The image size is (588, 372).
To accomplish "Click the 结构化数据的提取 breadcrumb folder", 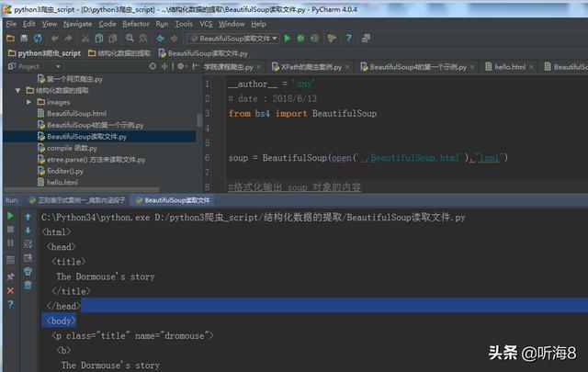I will point(119,53).
